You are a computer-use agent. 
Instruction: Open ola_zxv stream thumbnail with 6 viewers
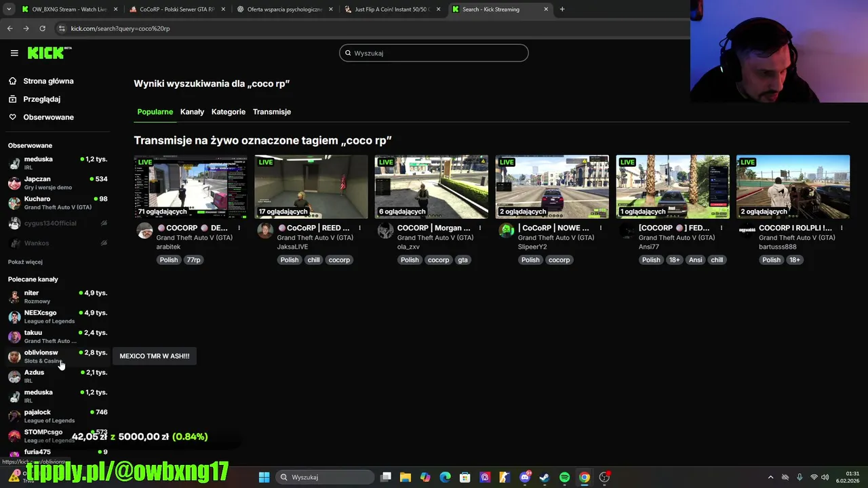click(431, 186)
